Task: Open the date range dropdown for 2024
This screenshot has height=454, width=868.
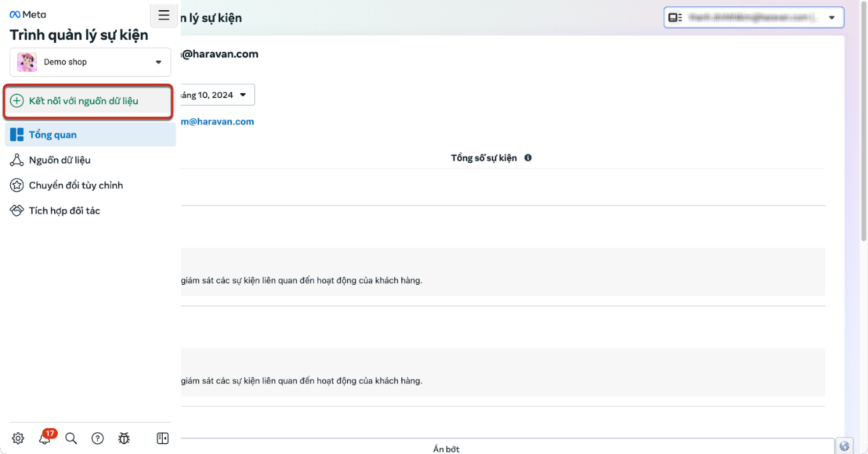Action: tap(217, 95)
